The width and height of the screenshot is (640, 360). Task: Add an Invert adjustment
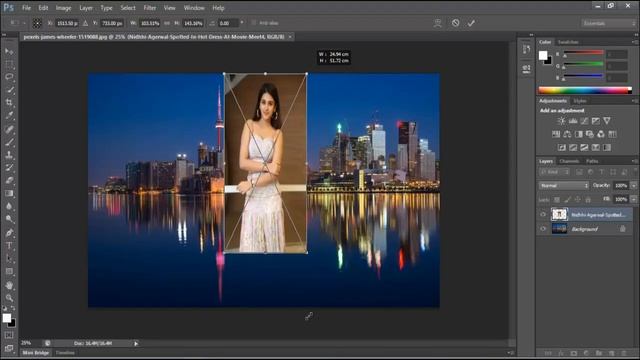point(562,147)
